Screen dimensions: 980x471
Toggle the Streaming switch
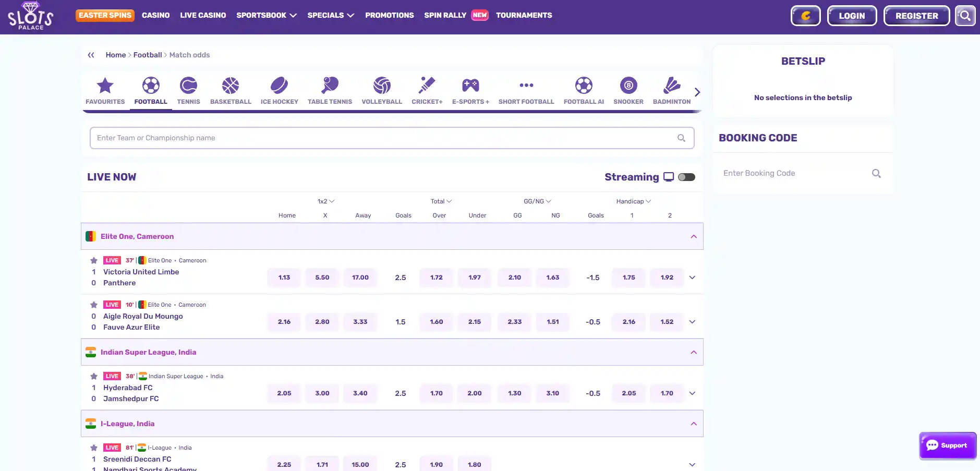pyautogui.click(x=686, y=177)
